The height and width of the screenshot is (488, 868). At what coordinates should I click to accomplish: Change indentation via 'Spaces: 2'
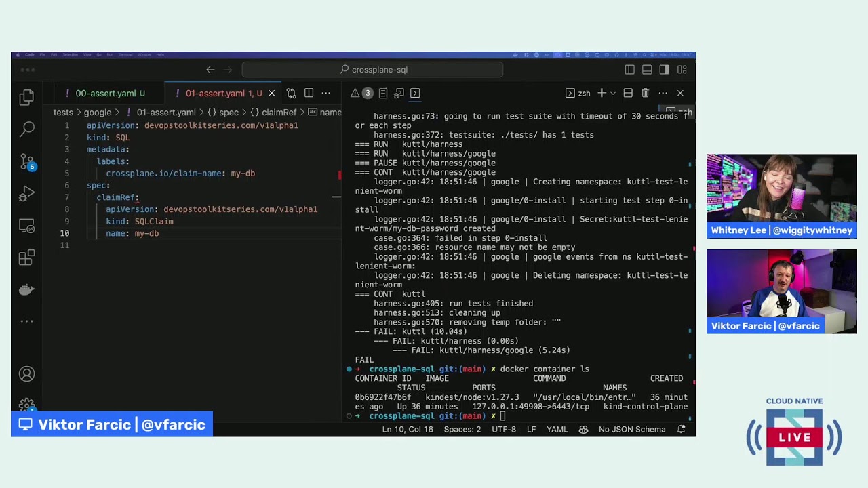pos(462,430)
